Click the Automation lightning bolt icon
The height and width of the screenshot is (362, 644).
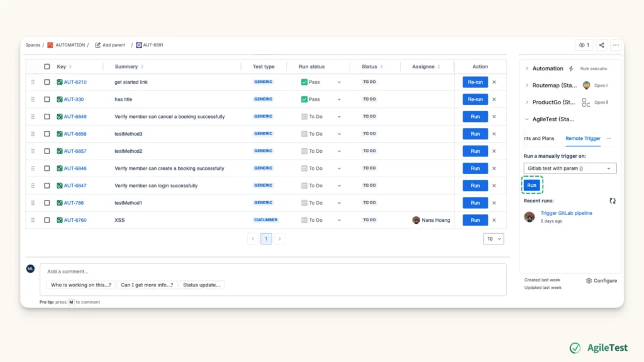tap(571, 69)
